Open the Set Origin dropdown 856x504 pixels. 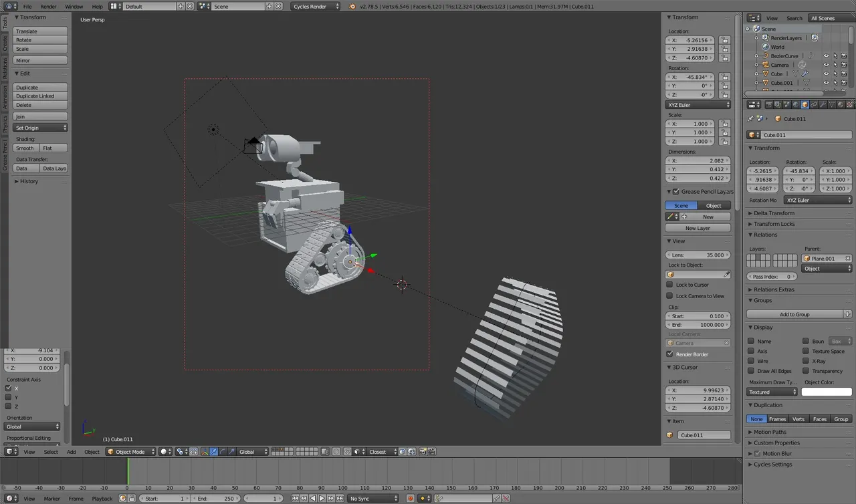click(x=40, y=128)
